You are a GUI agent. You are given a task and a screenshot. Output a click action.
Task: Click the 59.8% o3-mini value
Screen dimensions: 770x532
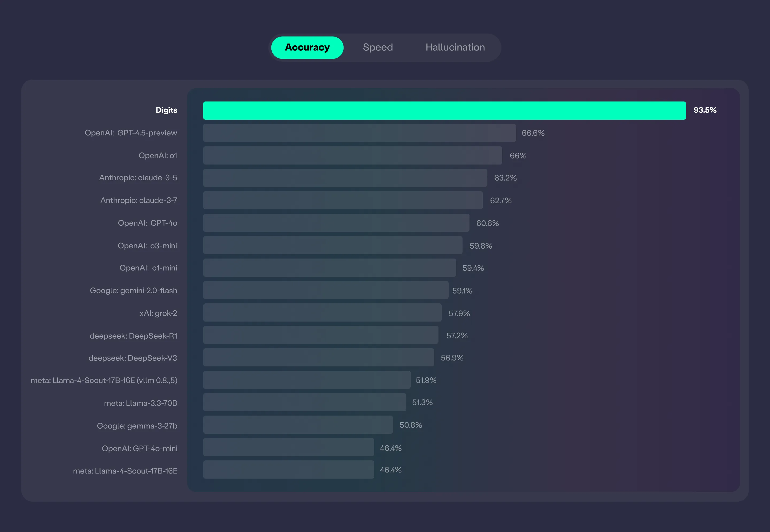pos(480,246)
